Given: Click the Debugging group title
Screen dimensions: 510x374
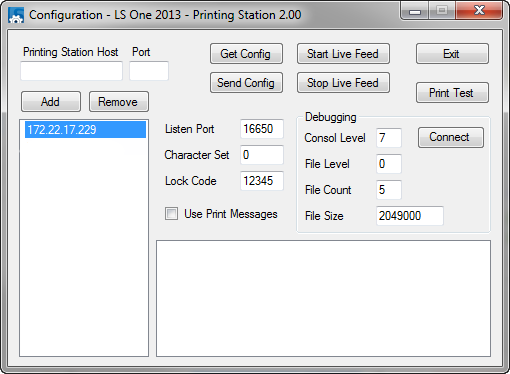Looking at the screenshot, I should (x=331, y=117).
